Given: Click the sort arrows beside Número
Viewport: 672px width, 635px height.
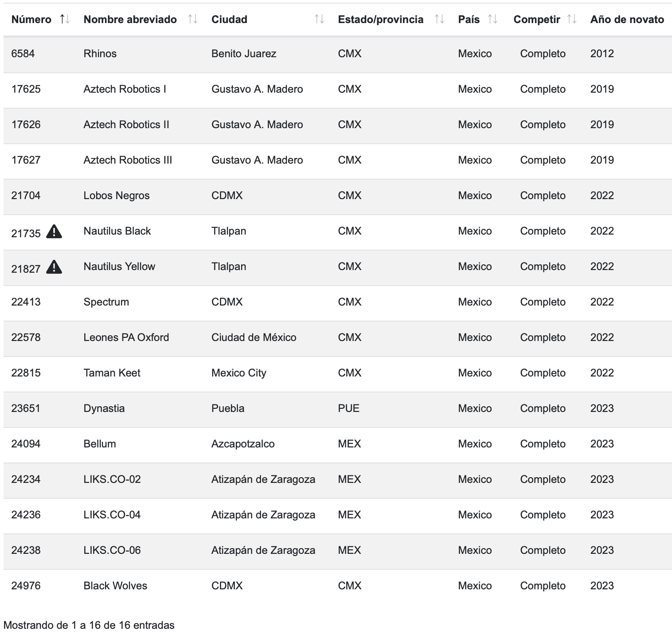Looking at the screenshot, I should (x=65, y=19).
